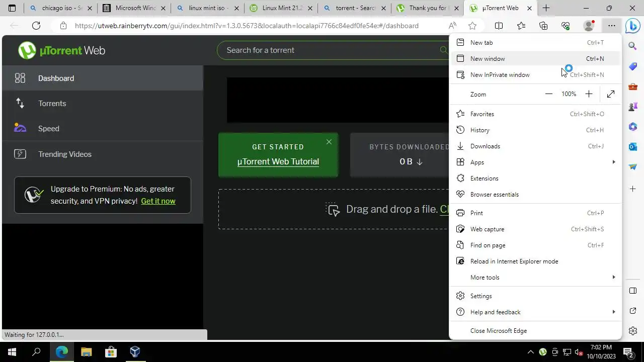
Task: Open a new browser tab with plus
Action: pyautogui.click(x=546, y=8)
